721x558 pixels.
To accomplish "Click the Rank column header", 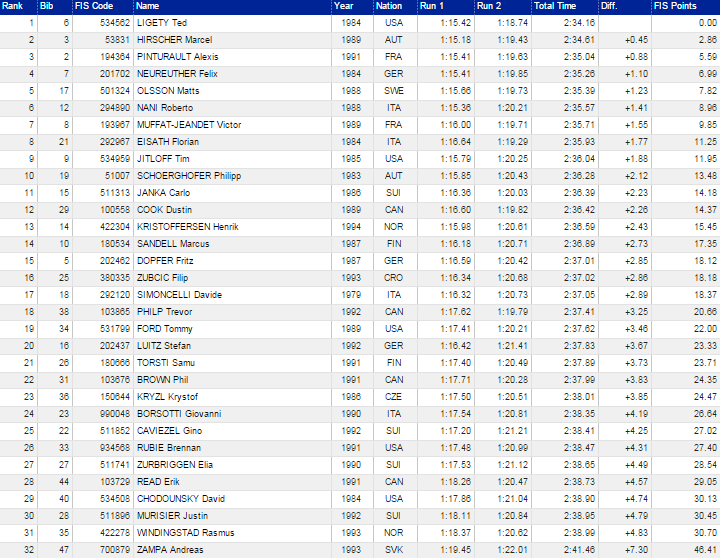I will tap(13, 6).
